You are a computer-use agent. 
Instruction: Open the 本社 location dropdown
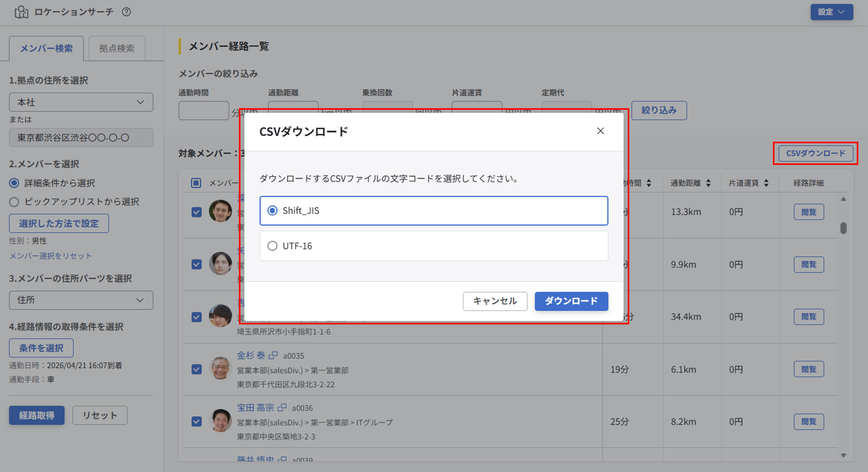pos(81,102)
